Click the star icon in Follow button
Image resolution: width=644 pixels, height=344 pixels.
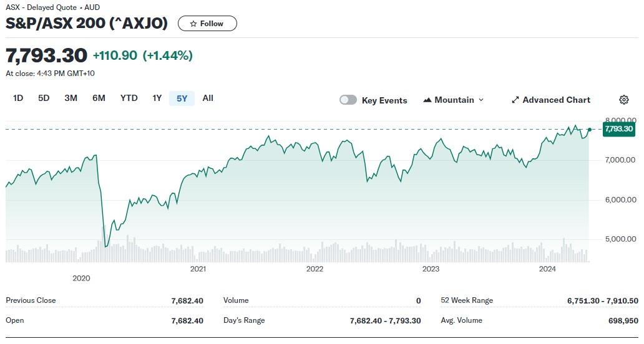193,24
